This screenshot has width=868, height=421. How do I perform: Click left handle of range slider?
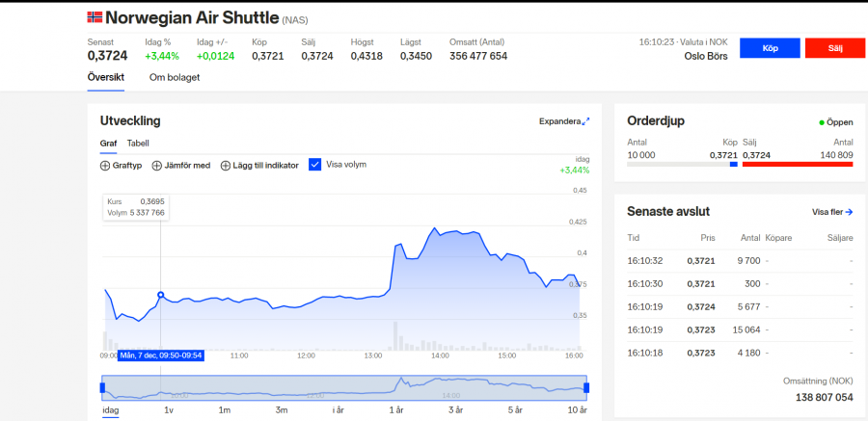pos(102,387)
